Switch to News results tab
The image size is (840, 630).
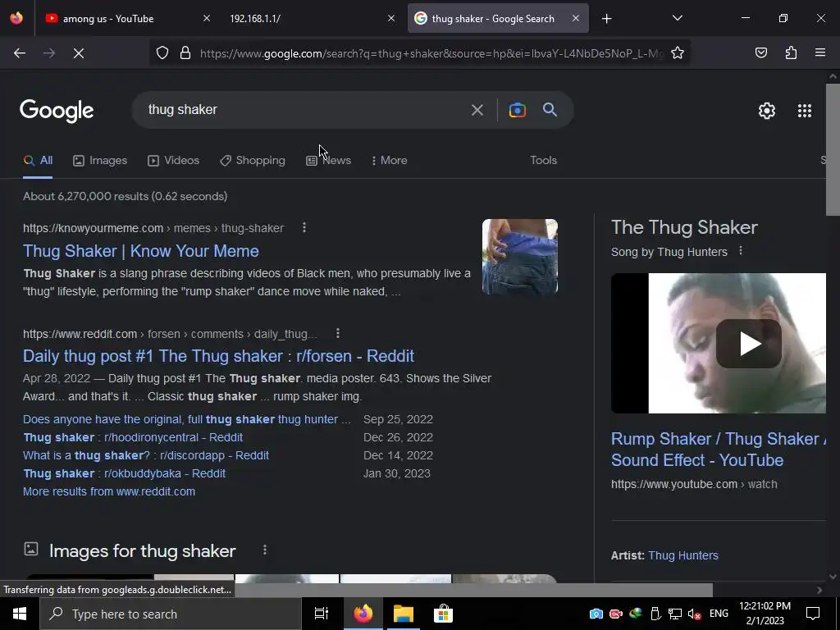[x=328, y=160]
